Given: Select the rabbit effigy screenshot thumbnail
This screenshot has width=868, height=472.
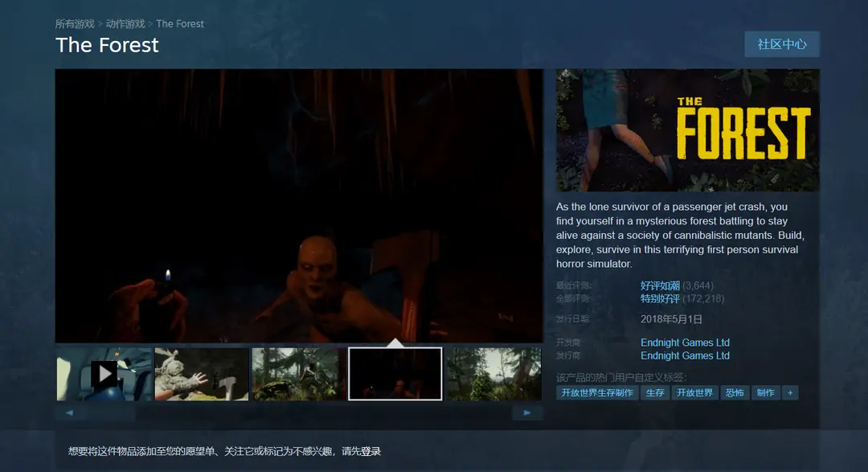Looking at the screenshot, I should pyautogui.click(x=202, y=374).
